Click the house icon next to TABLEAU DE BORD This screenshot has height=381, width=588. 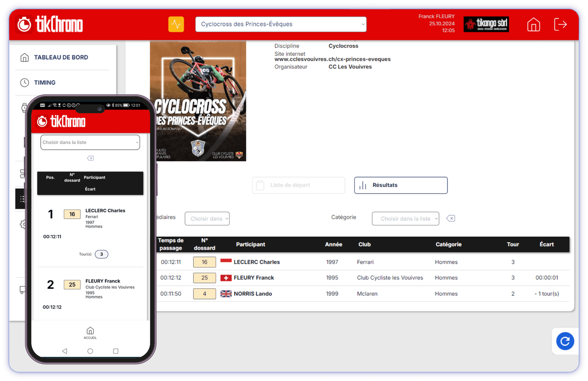tap(24, 57)
